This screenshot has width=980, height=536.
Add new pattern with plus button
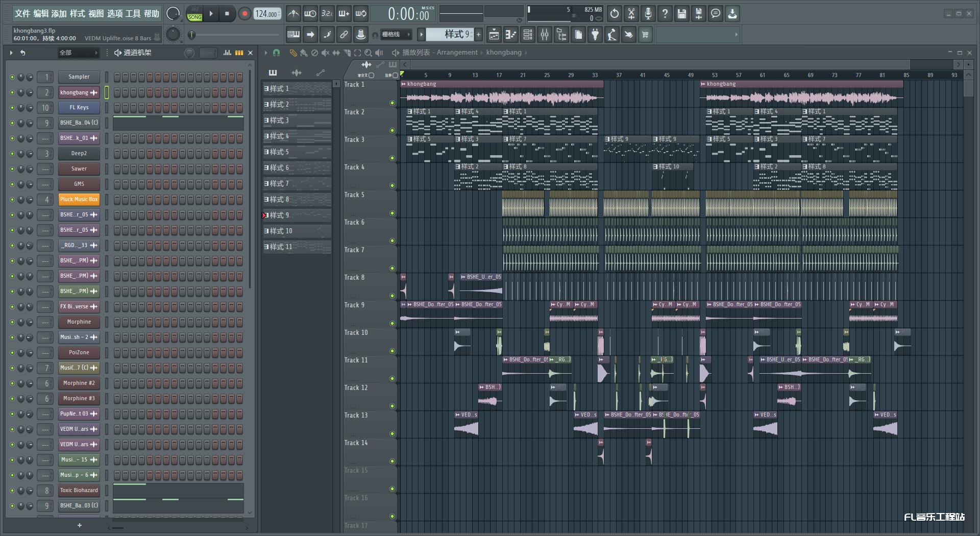coord(478,34)
